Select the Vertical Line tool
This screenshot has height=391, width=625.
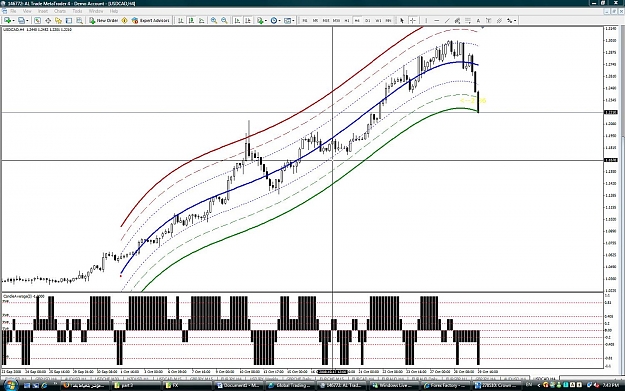pos(426,20)
